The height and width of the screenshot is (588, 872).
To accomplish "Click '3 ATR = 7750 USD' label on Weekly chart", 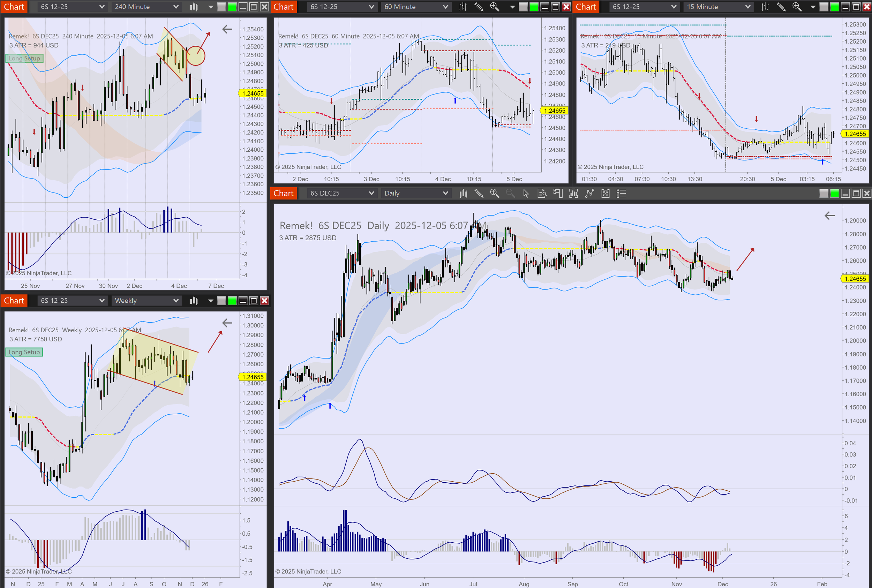I will tap(36, 339).
